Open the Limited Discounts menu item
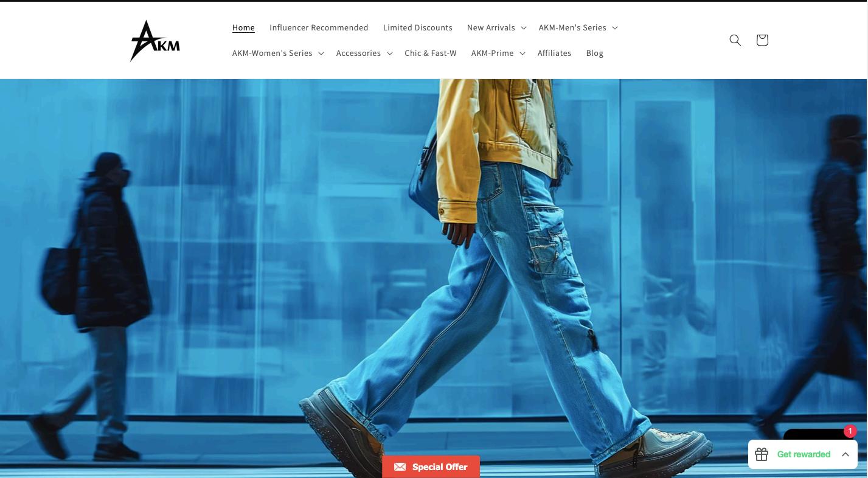This screenshot has height=478, width=868. click(418, 28)
